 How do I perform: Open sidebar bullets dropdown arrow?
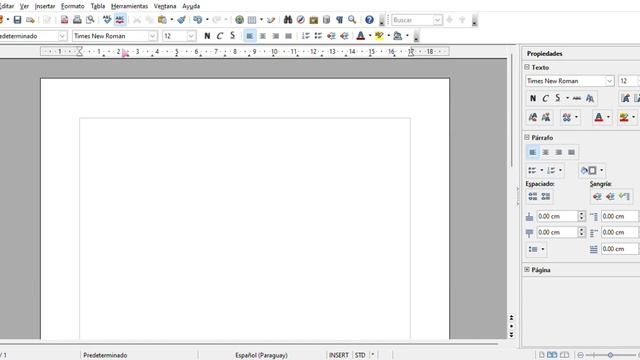(x=542, y=170)
